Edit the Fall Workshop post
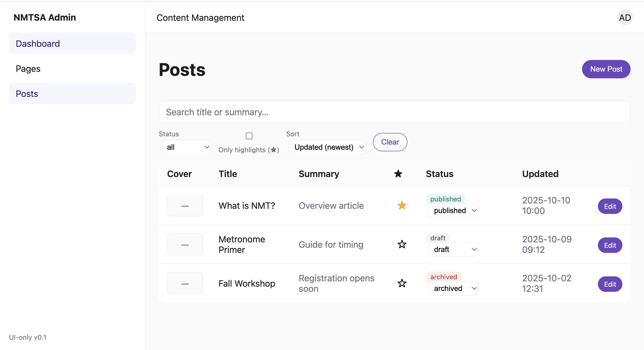644x350 pixels. pos(610,284)
